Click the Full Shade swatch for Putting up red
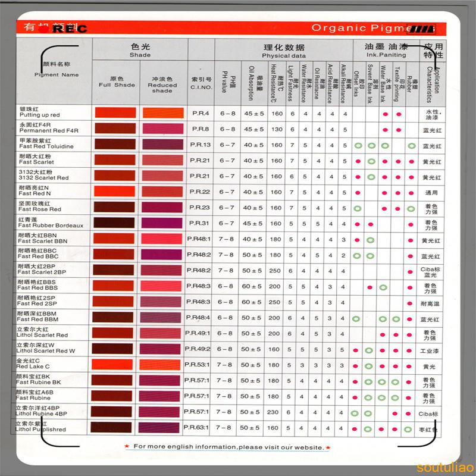This screenshot has width=476, height=476. (x=115, y=112)
